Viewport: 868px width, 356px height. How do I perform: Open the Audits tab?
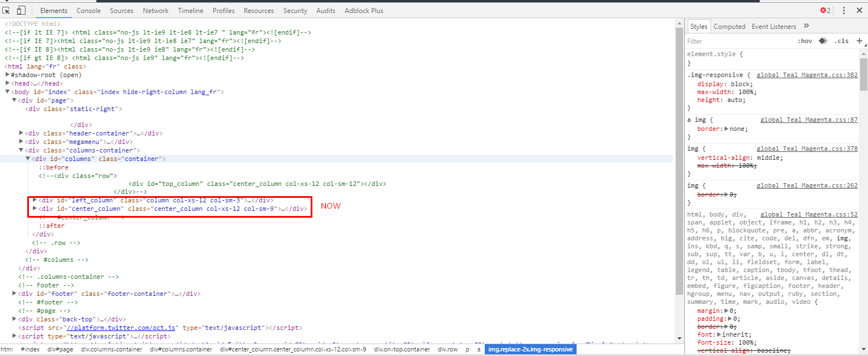click(326, 10)
